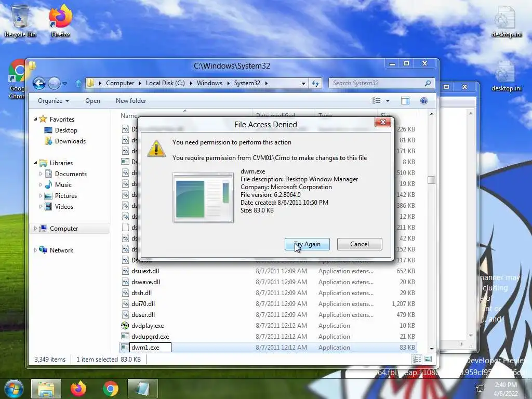Click the dwm.exe preview thumbnail
The height and width of the screenshot is (399, 532).
pos(203,197)
